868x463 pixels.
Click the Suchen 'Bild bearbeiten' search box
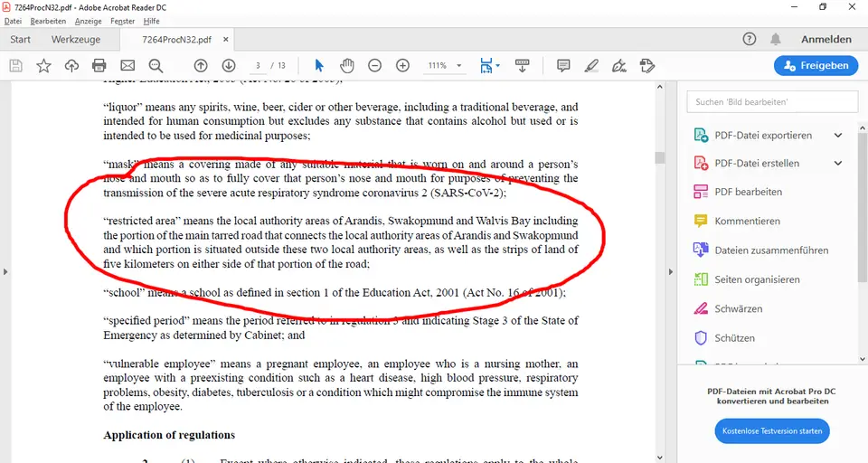click(x=772, y=102)
